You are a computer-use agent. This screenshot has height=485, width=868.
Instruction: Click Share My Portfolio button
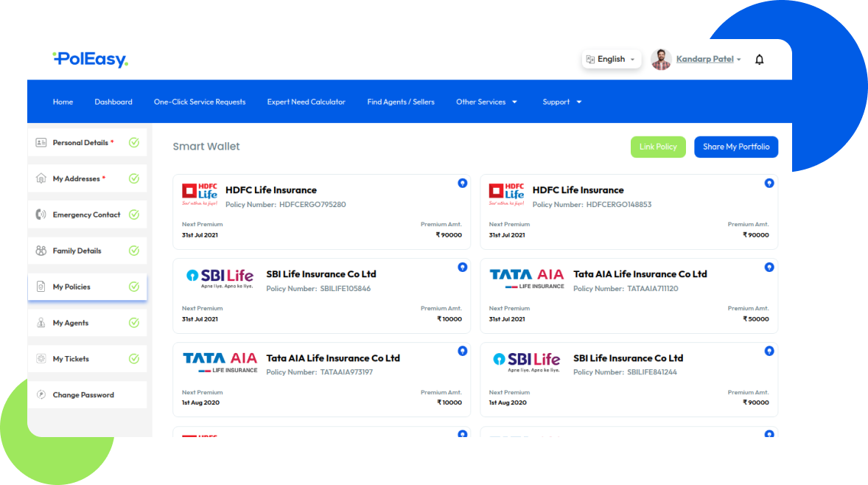736,147
